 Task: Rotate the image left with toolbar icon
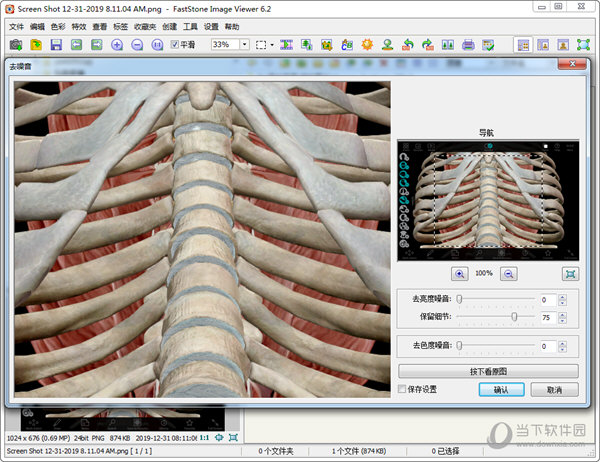[408, 45]
